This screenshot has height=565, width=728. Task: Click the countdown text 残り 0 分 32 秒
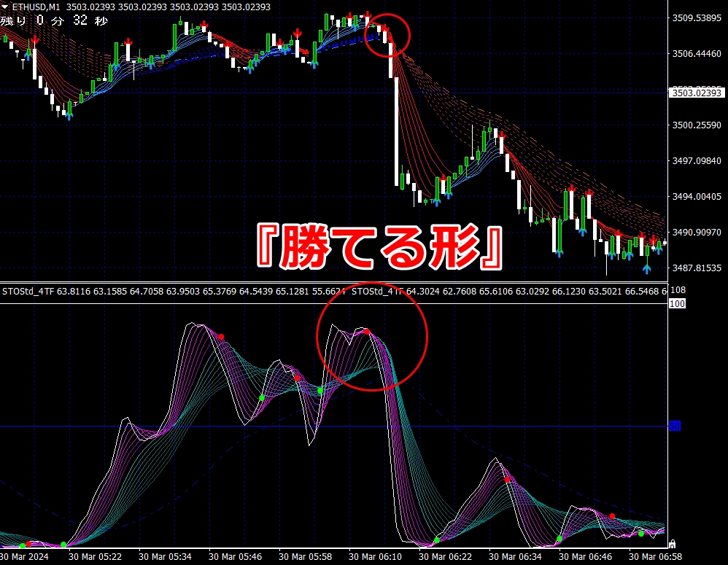coord(54,20)
